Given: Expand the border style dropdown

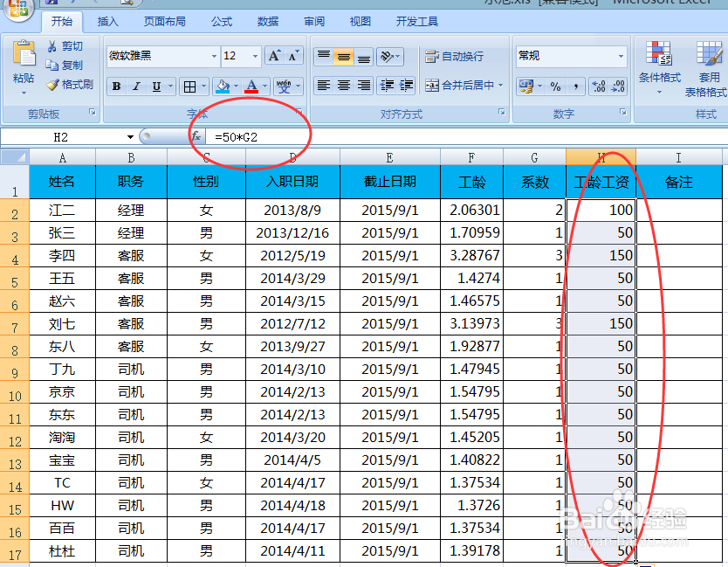Looking at the screenshot, I should coord(203,86).
